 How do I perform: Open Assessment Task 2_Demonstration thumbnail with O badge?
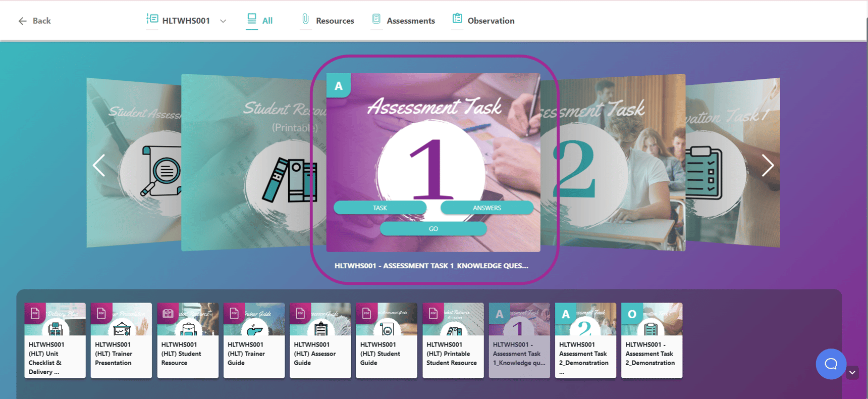652,340
